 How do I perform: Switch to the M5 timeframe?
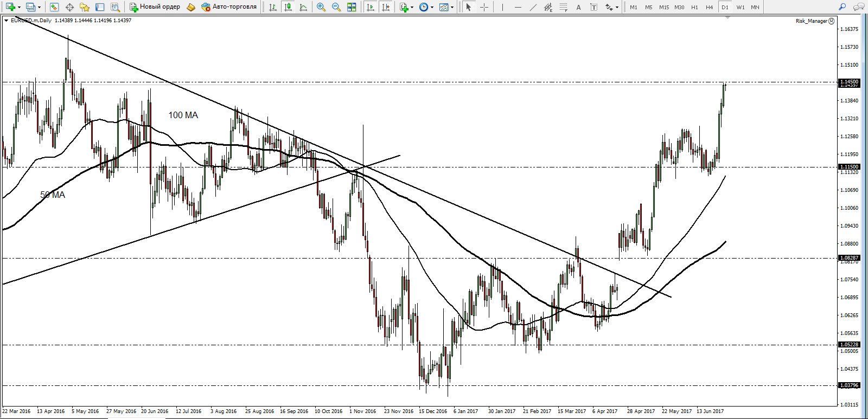click(x=649, y=8)
